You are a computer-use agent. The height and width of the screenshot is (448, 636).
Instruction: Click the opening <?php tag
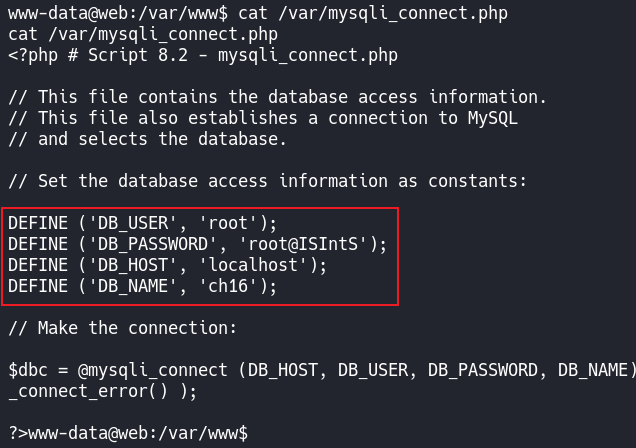pyautogui.click(x=32, y=54)
